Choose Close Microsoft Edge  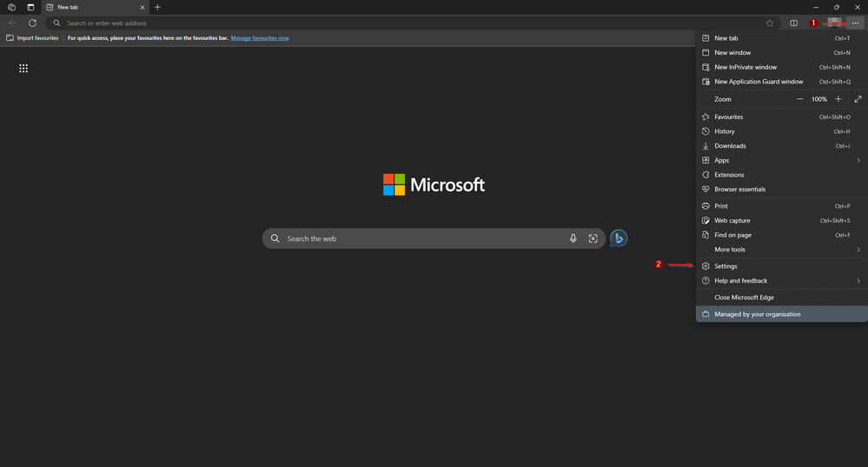(781, 297)
